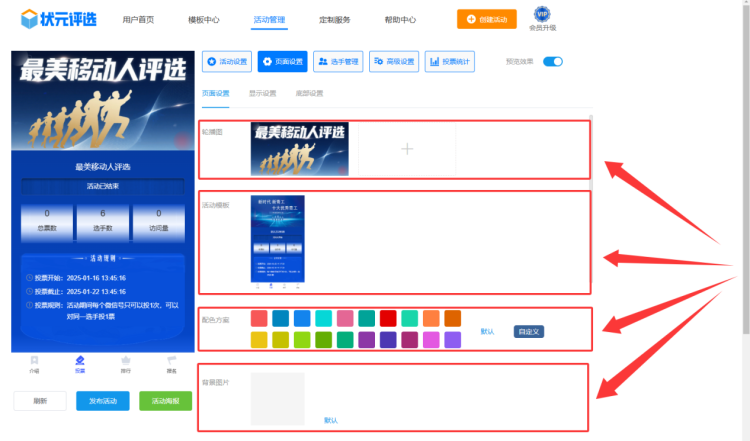Toggle the 预览效果 preview switch
The width and height of the screenshot is (750, 441).
point(553,61)
